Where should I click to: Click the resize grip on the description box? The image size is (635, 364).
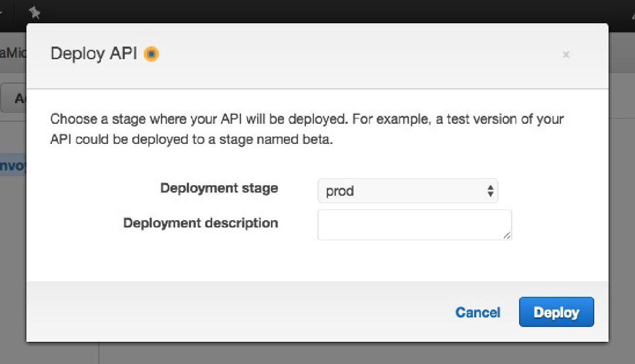(508, 235)
